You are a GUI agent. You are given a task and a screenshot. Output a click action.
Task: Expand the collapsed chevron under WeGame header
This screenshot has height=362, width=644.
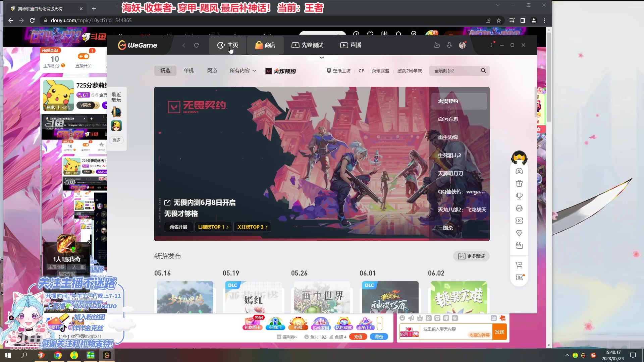tap(322, 58)
